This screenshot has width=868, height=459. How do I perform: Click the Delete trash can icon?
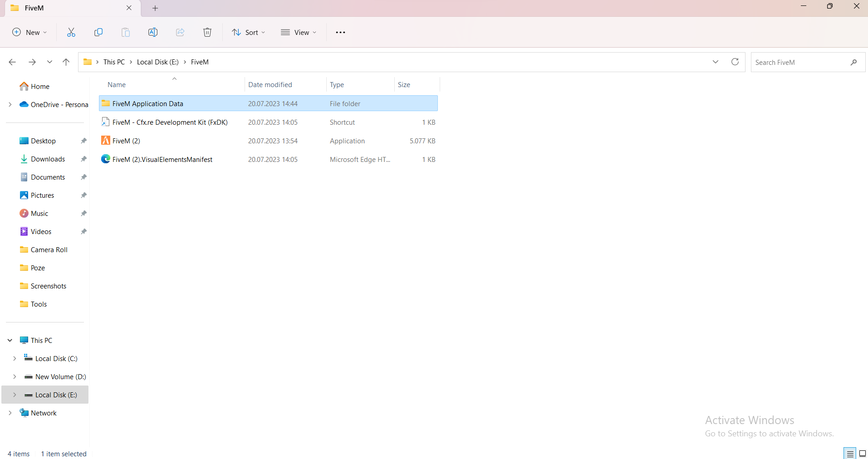pos(207,32)
